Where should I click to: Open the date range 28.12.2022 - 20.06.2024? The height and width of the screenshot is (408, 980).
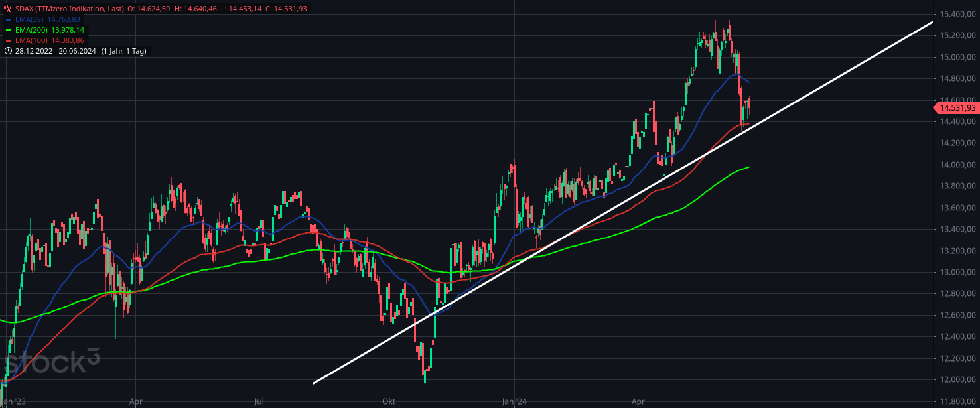click(56, 50)
